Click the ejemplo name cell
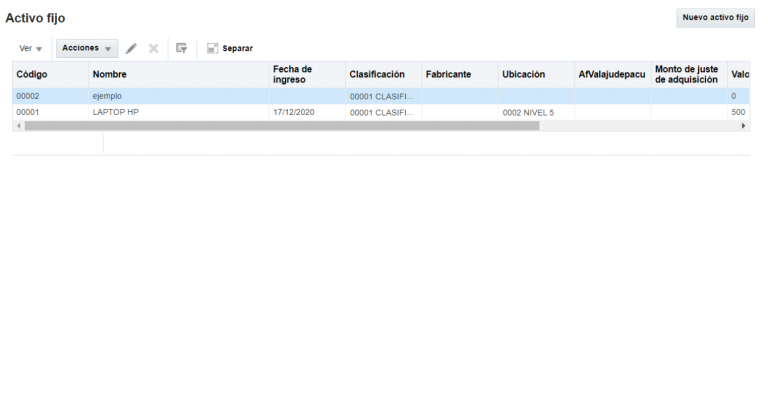This screenshot has height=398, width=768. click(x=179, y=96)
